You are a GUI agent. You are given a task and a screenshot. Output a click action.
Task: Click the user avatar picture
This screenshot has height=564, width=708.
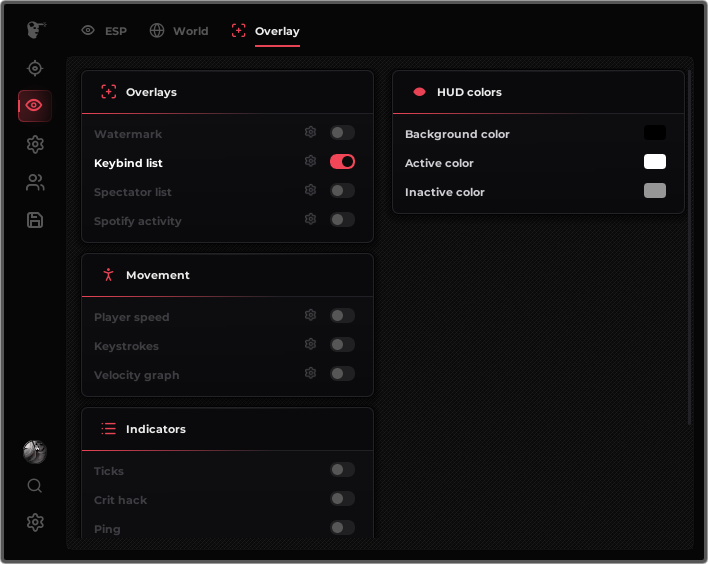coord(35,452)
